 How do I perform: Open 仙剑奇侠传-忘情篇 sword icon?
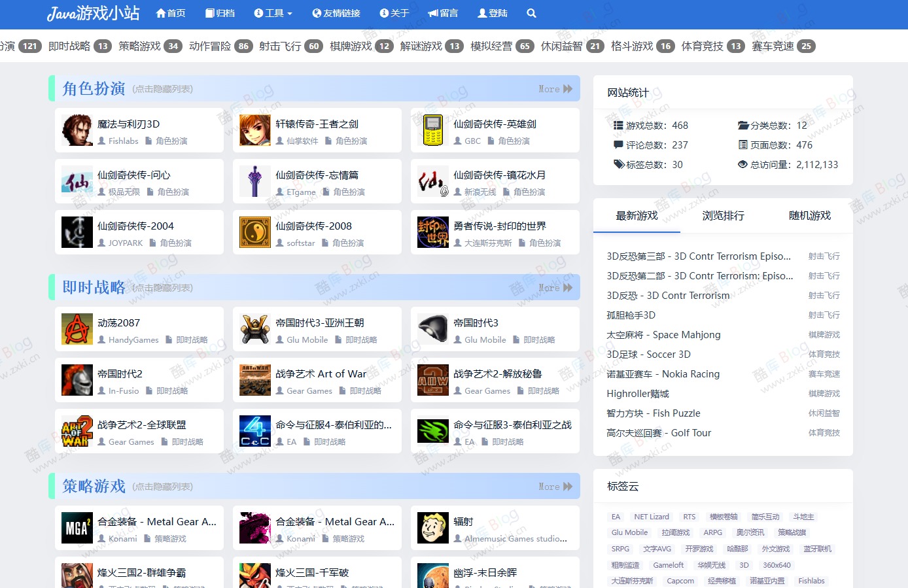[255, 181]
